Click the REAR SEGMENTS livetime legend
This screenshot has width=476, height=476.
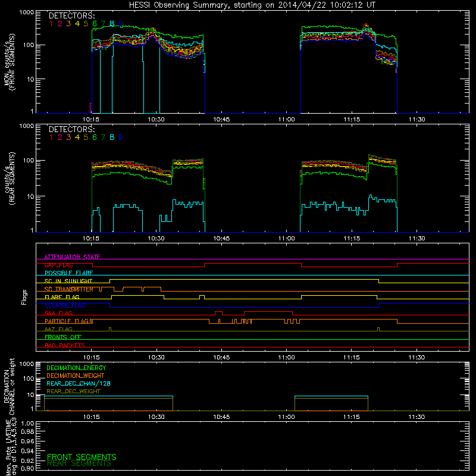coord(79,464)
